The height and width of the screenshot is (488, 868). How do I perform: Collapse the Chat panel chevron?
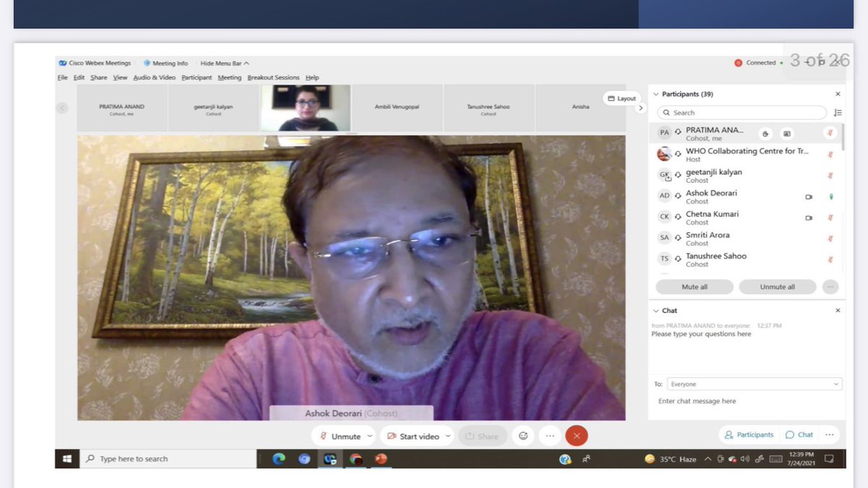[656, 310]
